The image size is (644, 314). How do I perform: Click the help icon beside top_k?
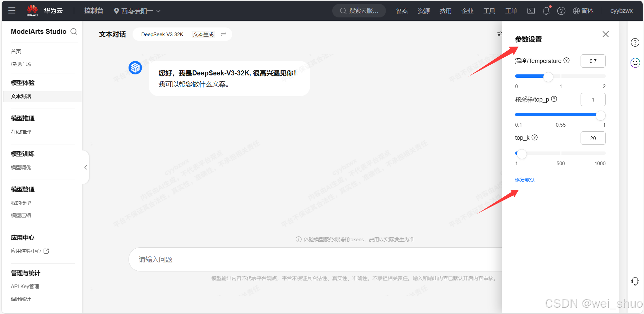[535, 137]
